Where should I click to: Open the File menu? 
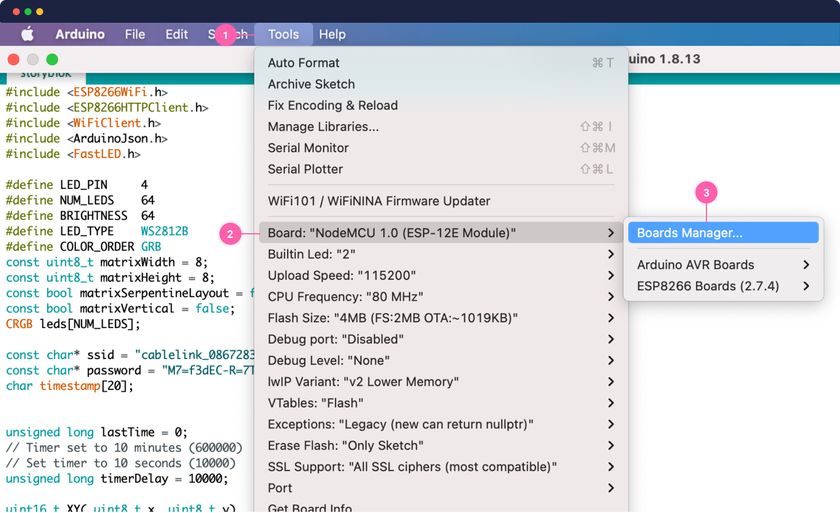[x=135, y=34]
